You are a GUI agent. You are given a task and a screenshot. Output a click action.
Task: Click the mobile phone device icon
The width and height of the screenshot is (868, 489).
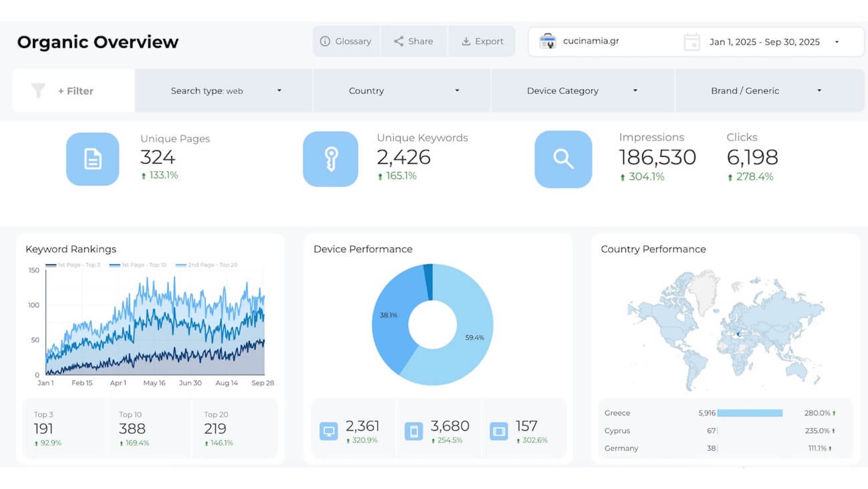coord(414,431)
